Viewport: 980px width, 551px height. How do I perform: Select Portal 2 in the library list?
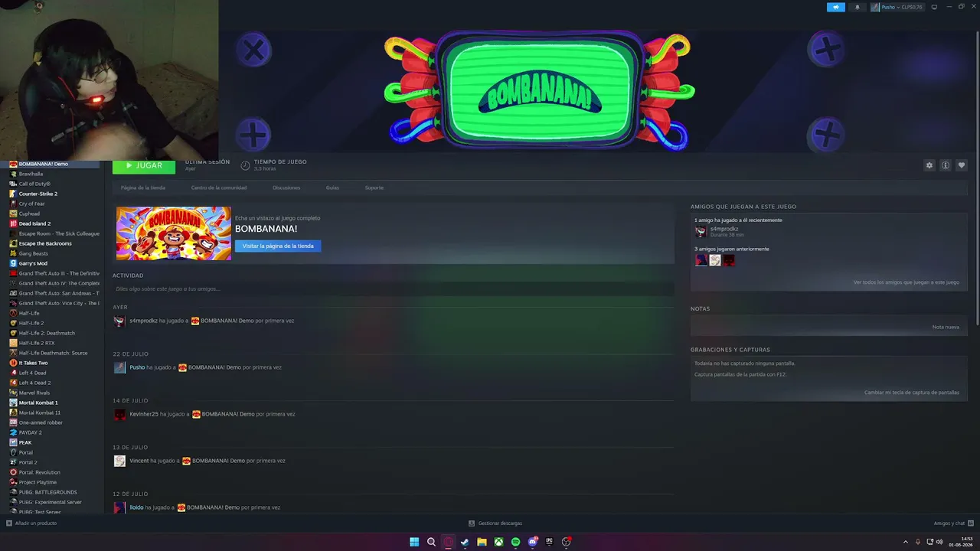click(51, 462)
